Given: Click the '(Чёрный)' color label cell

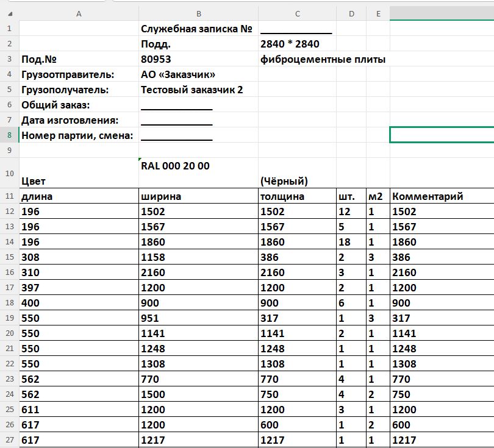Looking at the screenshot, I should pos(298,173).
